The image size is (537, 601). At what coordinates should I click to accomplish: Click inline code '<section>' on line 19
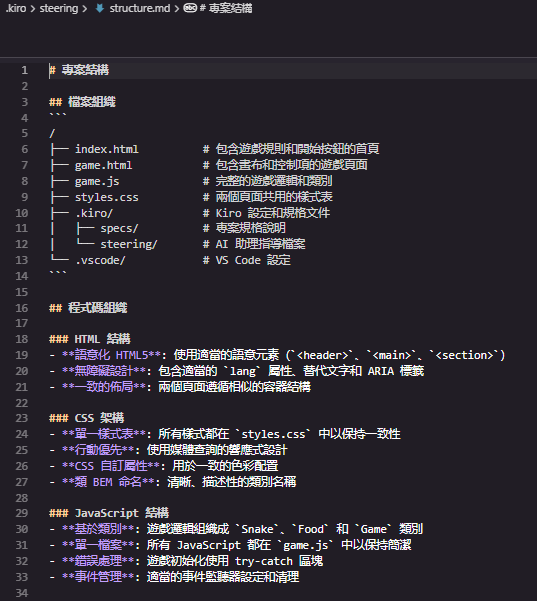[465, 355]
